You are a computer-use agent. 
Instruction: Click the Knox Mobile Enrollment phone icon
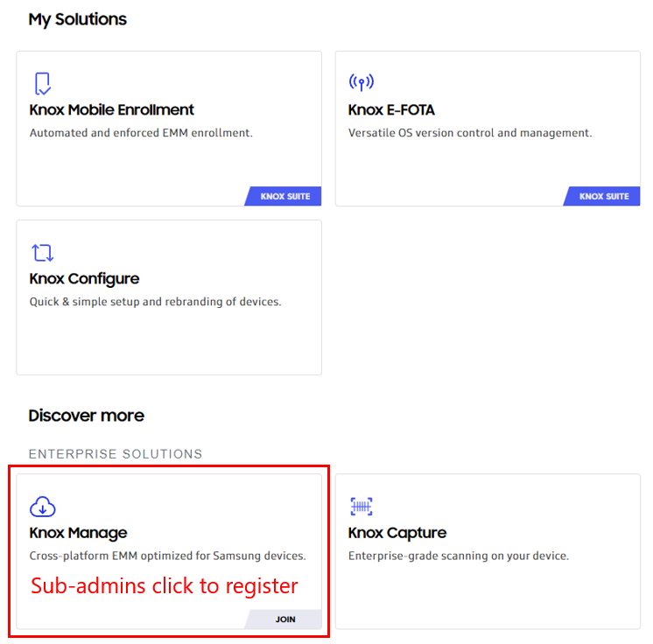point(42,84)
